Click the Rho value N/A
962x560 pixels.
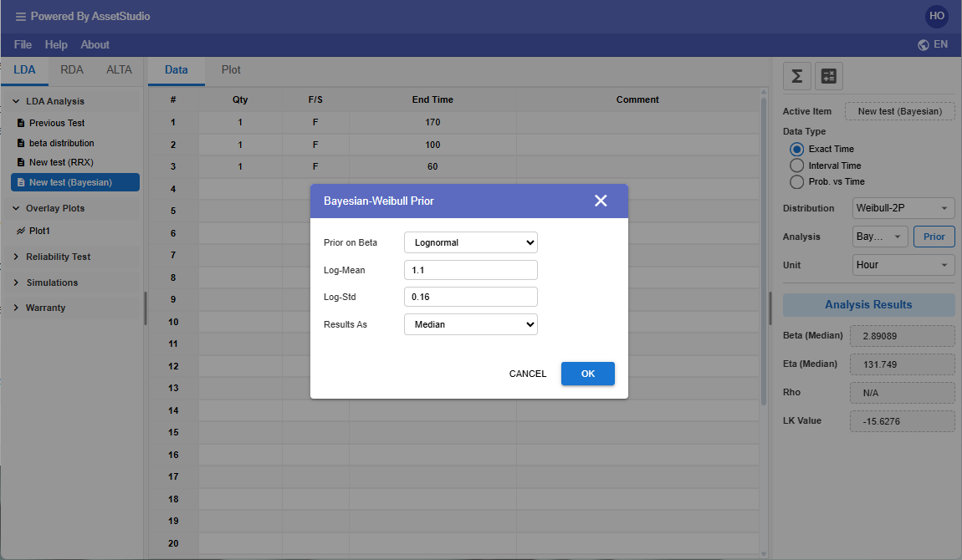pos(902,393)
